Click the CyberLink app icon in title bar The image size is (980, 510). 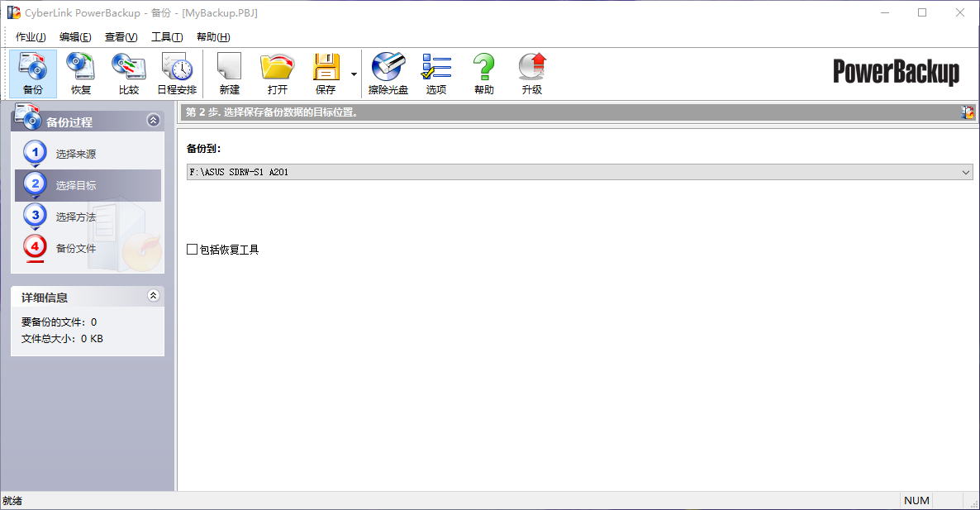click(14, 12)
